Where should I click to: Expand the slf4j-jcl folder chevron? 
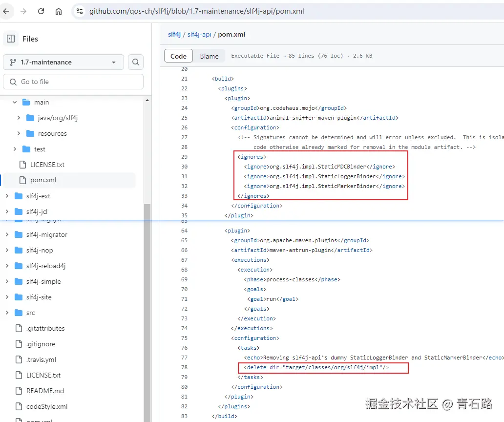point(7,211)
